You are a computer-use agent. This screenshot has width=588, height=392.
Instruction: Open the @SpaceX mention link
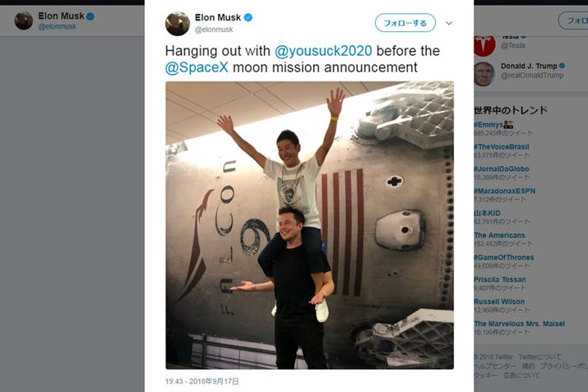[x=197, y=67]
